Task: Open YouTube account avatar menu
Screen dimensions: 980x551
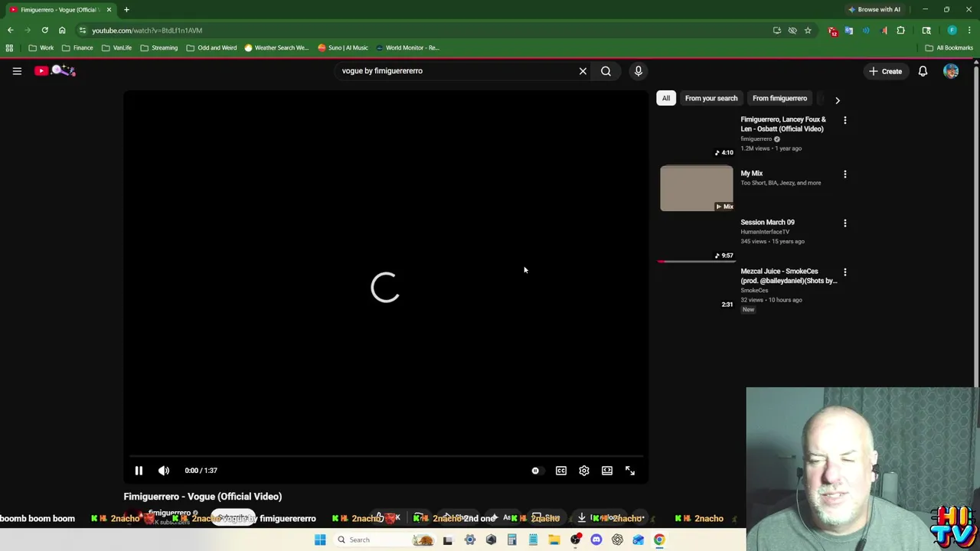Action: point(951,71)
